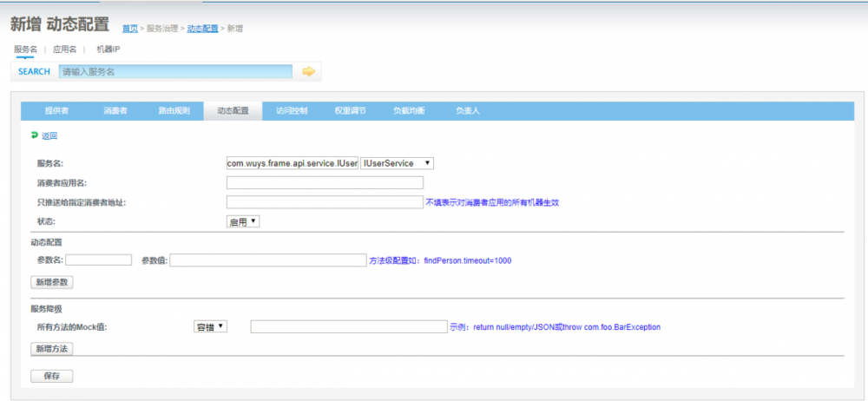Click the 首页 breadcrumb link
This screenshot has width=868, height=401.
click(129, 29)
